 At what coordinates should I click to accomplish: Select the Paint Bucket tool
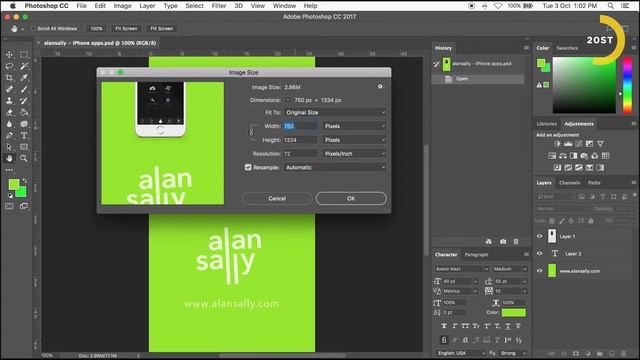[x=24, y=112]
